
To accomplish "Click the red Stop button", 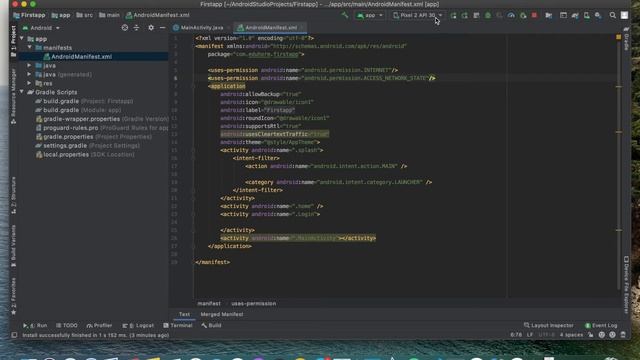I will pyautogui.click(x=534, y=15).
